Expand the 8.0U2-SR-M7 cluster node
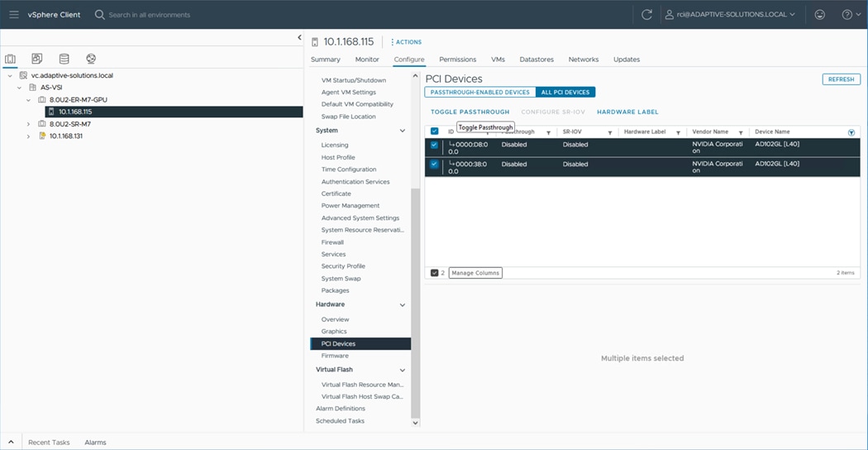 click(28, 124)
